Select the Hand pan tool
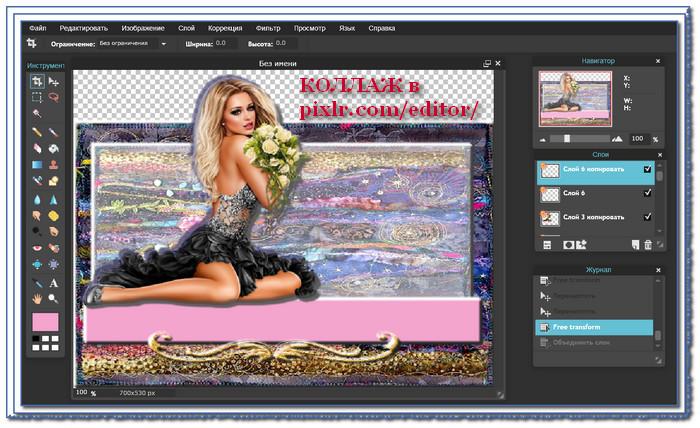The width and height of the screenshot is (700, 428). (37, 299)
